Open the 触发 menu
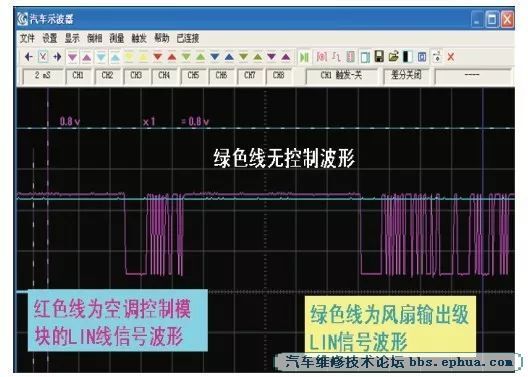Viewport: 528px width, 377px height. click(139, 38)
